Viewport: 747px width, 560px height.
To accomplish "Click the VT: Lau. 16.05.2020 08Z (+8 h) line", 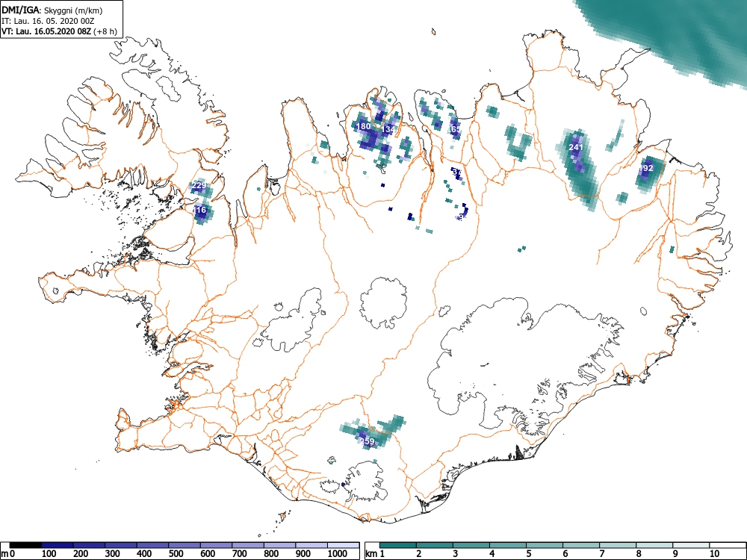I will [59, 31].
